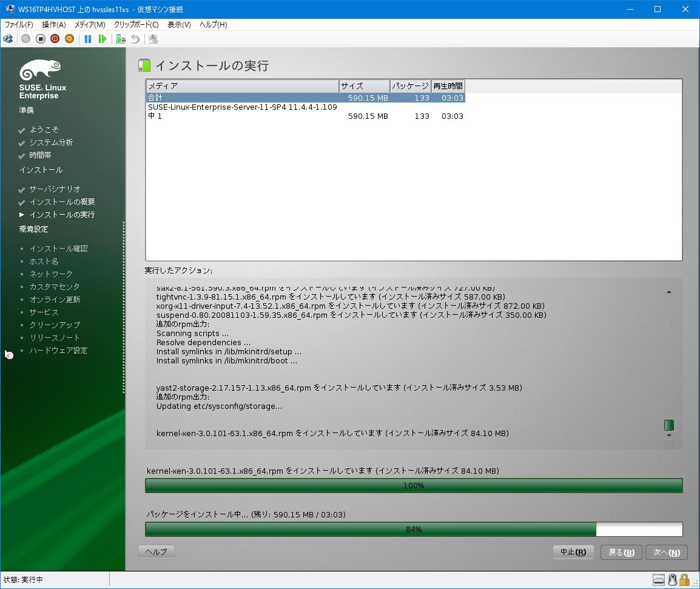Click the SUSE chameleon logo
This screenshot has height=589, width=700.
(40, 70)
